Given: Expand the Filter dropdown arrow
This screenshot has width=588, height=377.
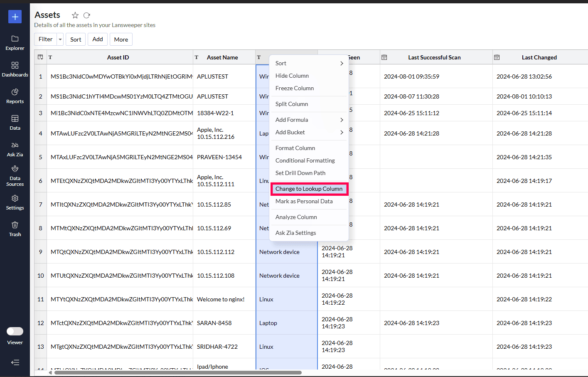Looking at the screenshot, I should pyautogui.click(x=60, y=39).
